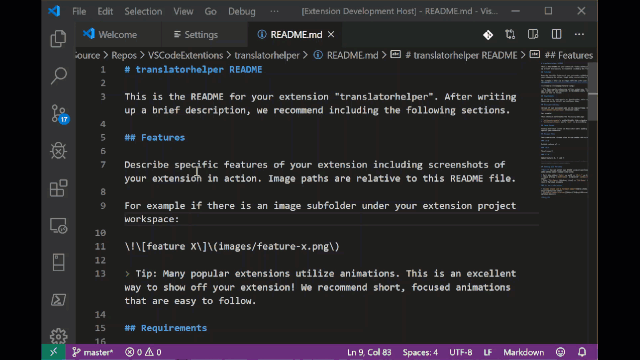Open Source Control view with 17 changes

coord(59,113)
